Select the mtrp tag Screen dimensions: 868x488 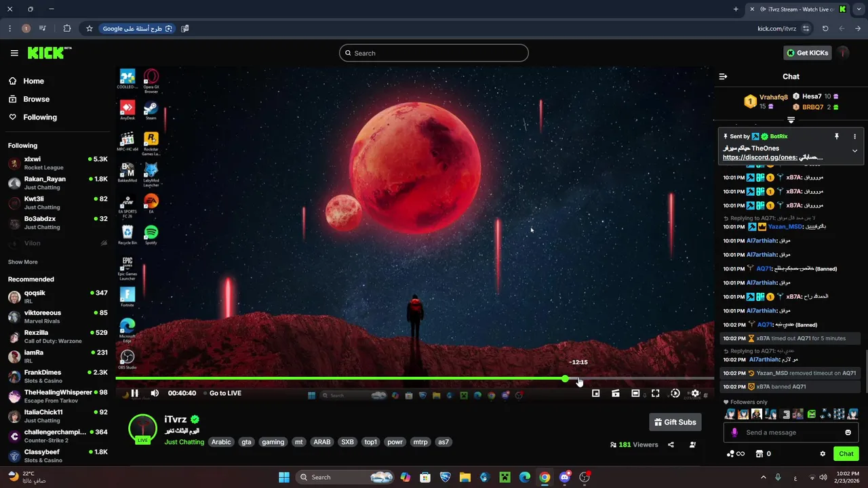pyautogui.click(x=420, y=442)
